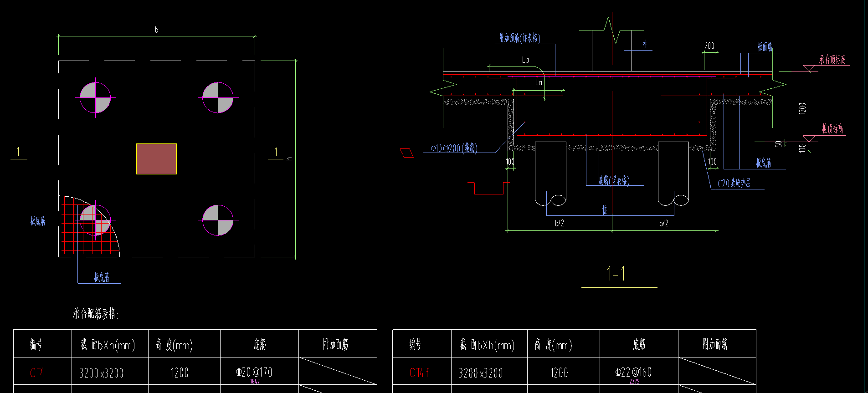Select the red CT4 cell in left table
Viewport: 868px width, 393px height.
(x=37, y=373)
